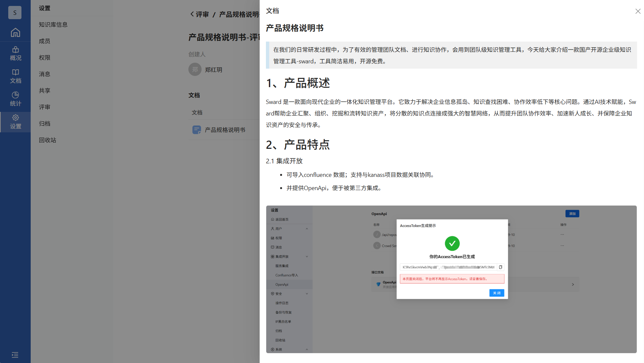Select 权限 permissions menu item
The width and height of the screenshot is (644, 363).
pyautogui.click(x=45, y=57)
